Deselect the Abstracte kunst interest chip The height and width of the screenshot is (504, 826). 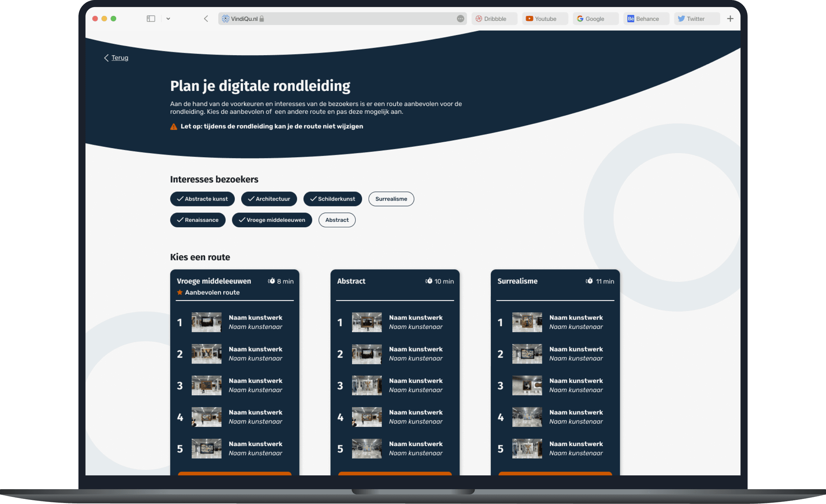pyautogui.click(x=202, y=199)
